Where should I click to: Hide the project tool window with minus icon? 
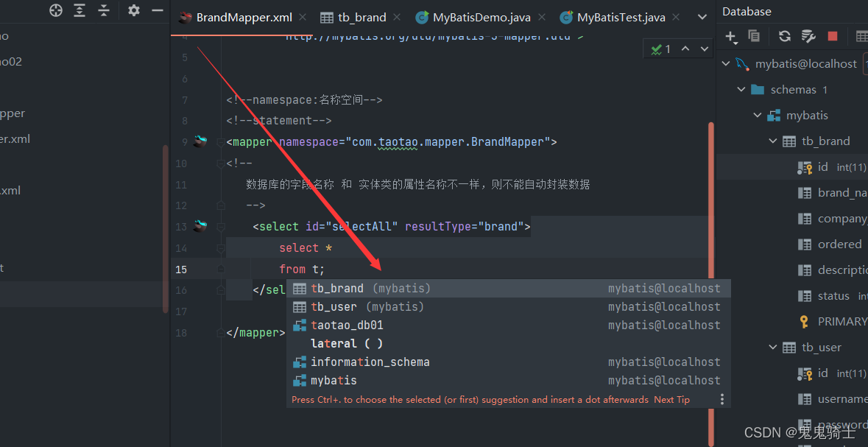pos(158,10)
